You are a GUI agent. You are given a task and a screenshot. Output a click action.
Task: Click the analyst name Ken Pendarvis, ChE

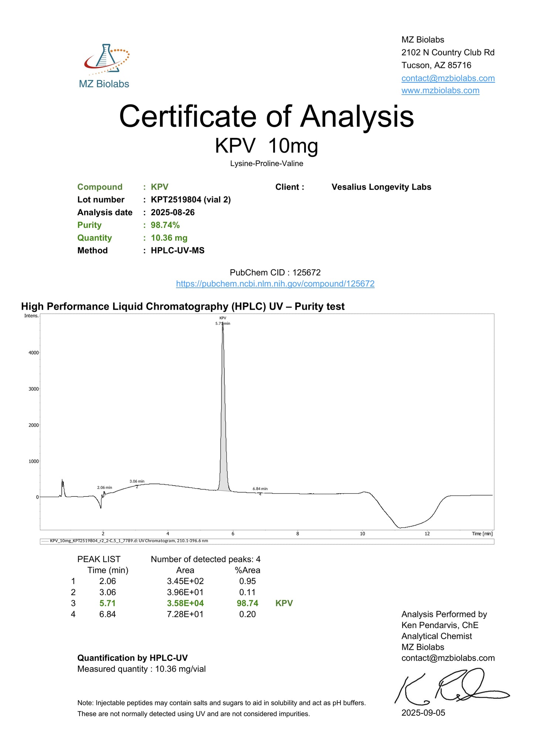[440, 625]
